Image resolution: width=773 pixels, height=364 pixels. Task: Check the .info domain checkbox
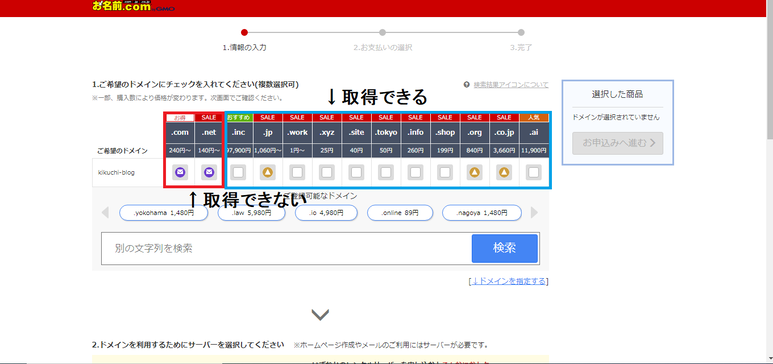[416, 172]
